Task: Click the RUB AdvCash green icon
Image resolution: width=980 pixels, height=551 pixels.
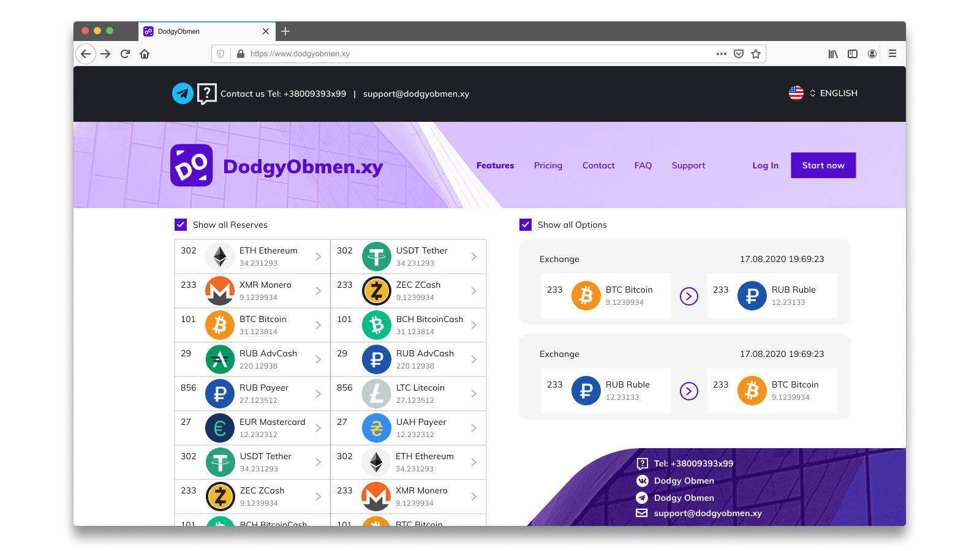Action: coord(220,359)
